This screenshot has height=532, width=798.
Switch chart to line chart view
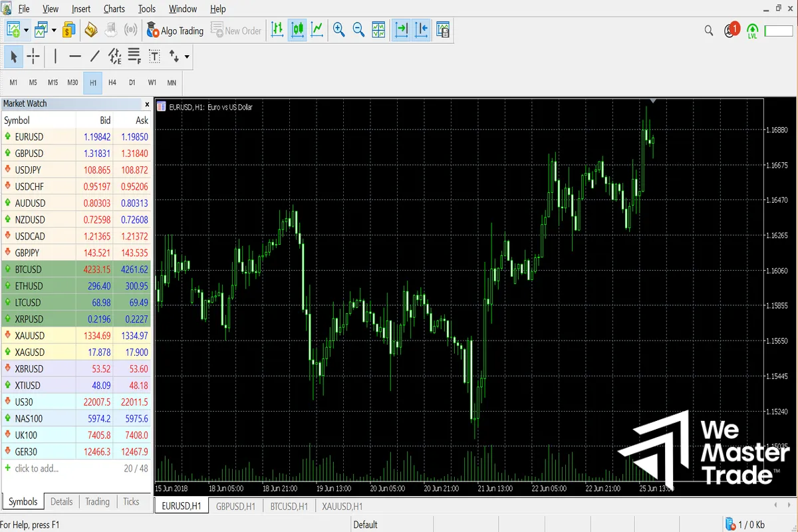coord(317,30)
